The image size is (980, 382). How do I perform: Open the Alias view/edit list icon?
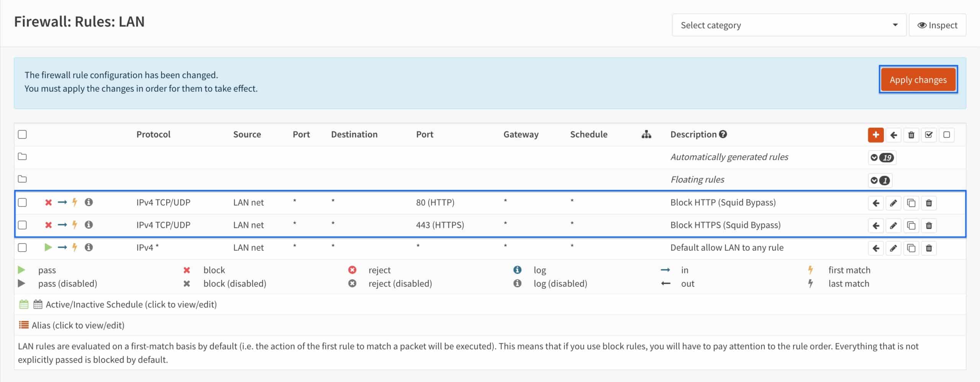(x=24, y=325)
